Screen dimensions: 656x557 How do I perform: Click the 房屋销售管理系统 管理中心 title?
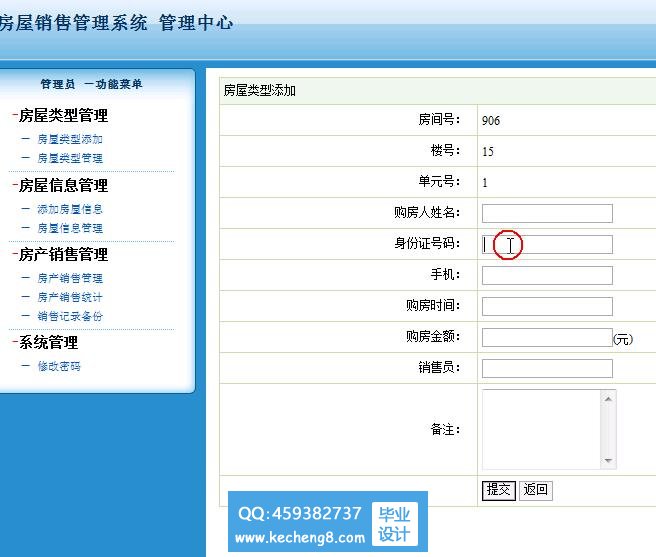click(116, 23)
